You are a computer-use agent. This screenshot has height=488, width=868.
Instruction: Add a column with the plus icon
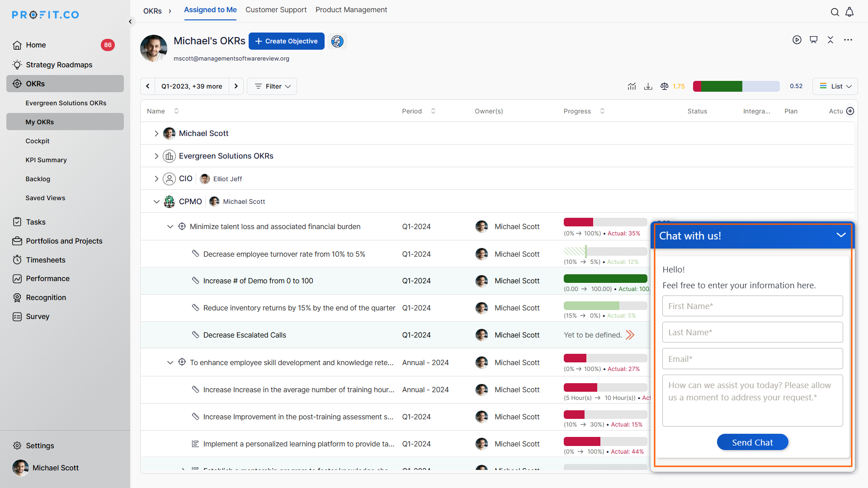[x=850, y=111]
